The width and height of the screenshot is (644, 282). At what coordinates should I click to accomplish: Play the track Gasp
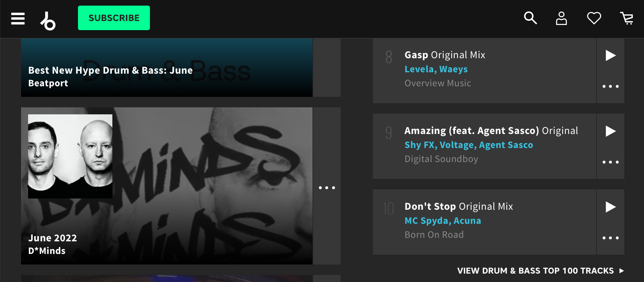pyautogui.click(x=611, y=55)
